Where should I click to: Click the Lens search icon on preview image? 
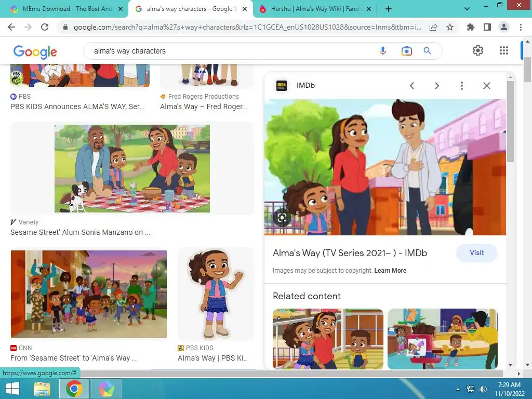282,218
